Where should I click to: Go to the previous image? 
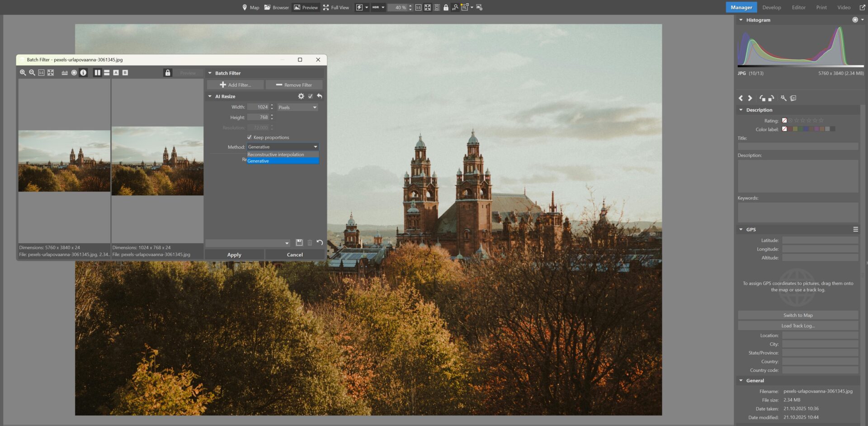741,98
